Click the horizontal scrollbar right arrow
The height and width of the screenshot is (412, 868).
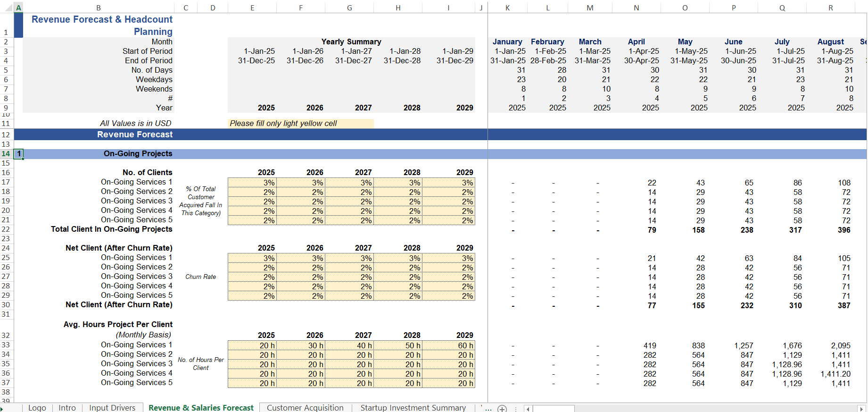tap(861, 409)
